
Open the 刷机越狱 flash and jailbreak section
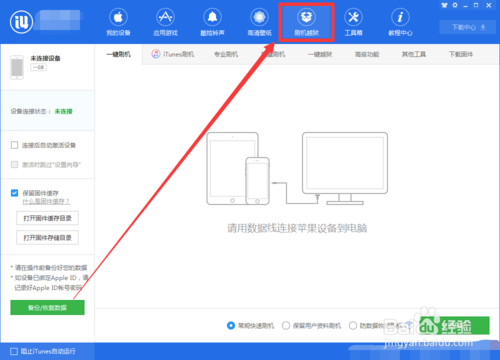click(x=306, y=22)
